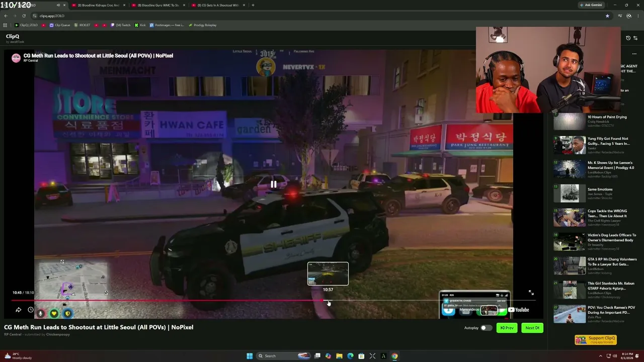Switch to 'Bloodline Kidnaps Croc' browser tab

coord(99,5)
